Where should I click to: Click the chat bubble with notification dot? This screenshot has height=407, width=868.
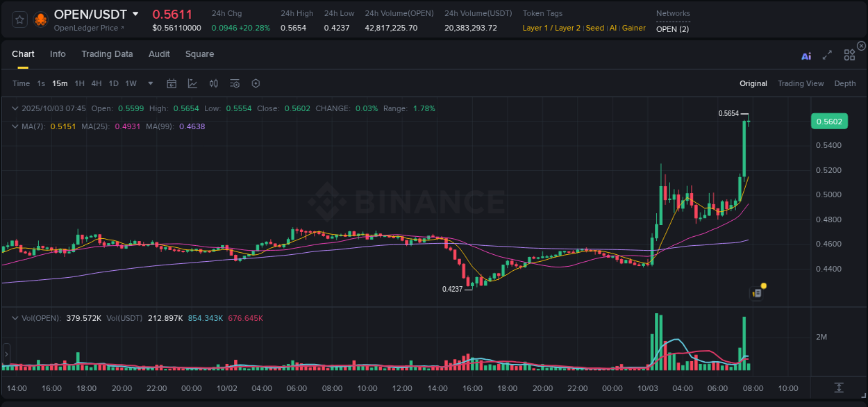pyautogui.click(x=757, y=293)
